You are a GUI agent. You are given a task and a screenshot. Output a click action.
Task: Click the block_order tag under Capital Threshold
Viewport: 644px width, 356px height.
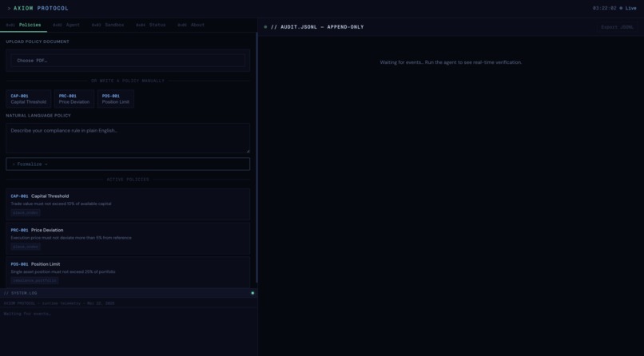click(26, 213)
